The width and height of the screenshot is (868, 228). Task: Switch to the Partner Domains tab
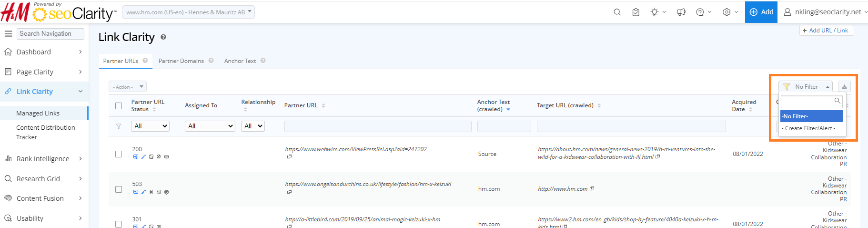click(x=181, y=61)
